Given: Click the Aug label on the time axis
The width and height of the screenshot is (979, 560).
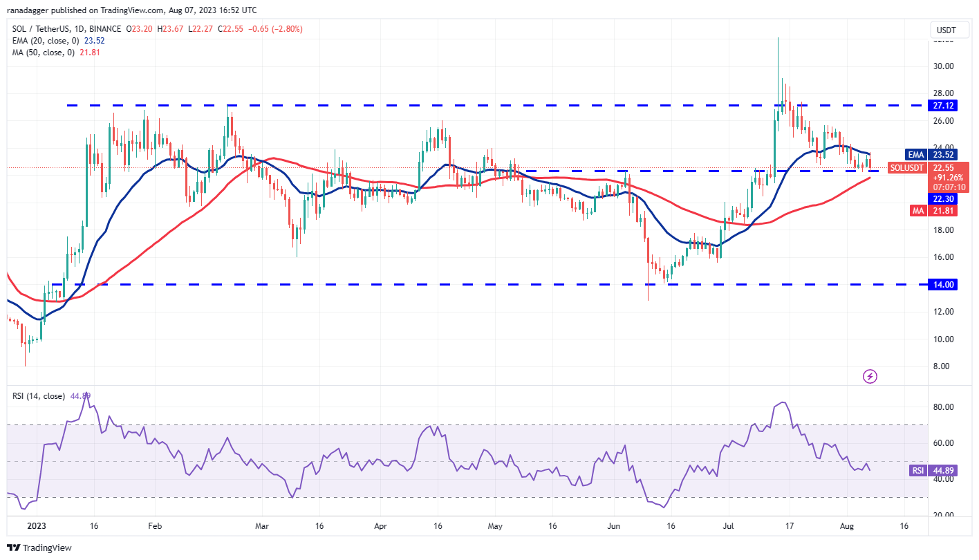Looking at the screenshot, I should [846, 525].
